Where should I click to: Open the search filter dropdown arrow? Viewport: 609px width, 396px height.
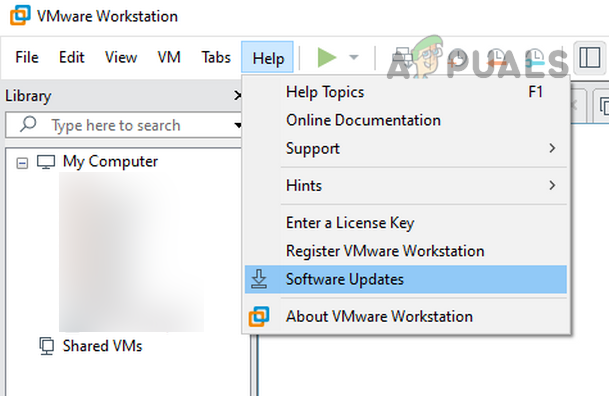pos(238,125)
